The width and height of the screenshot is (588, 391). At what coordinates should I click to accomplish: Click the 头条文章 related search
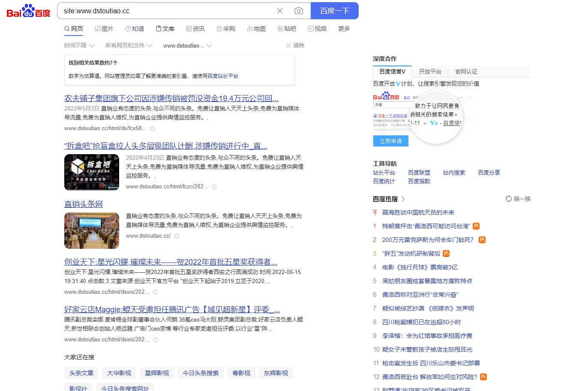(81, 373)
